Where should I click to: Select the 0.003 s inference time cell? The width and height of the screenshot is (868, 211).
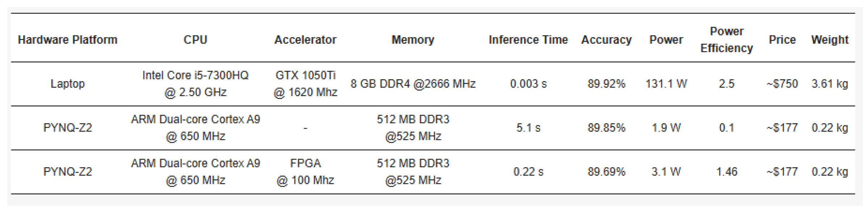click(528, 84)
